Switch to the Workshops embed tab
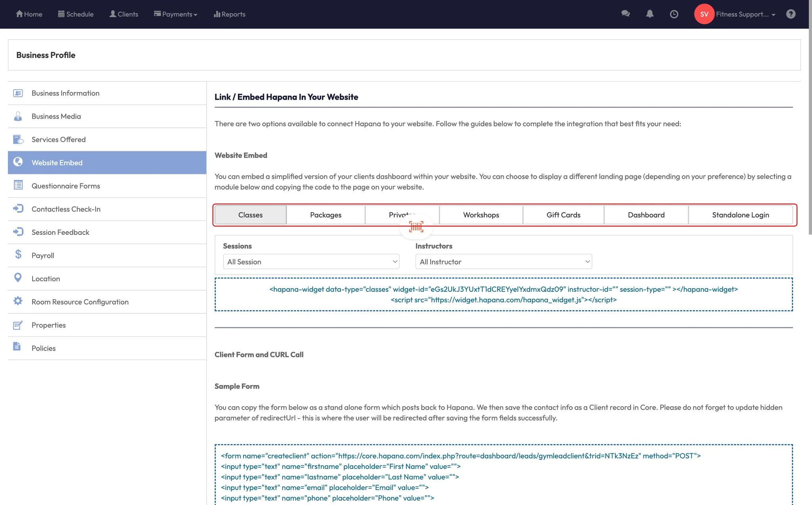812x505 pixels. click(x=481, y=215)
